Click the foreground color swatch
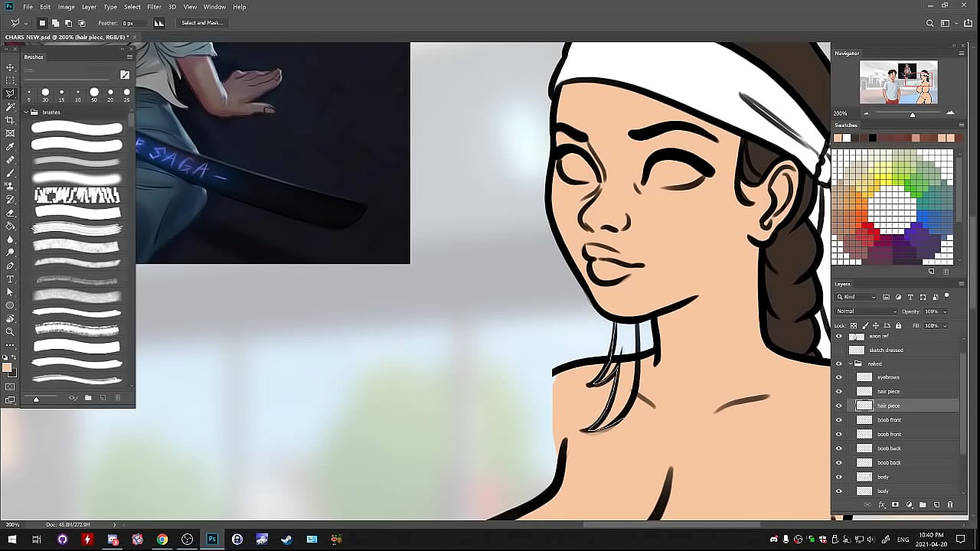 (x=7, y=368)
